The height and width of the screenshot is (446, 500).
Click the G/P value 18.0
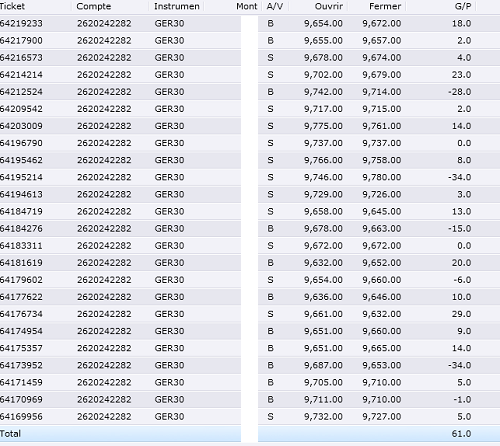tap(461, 24)
